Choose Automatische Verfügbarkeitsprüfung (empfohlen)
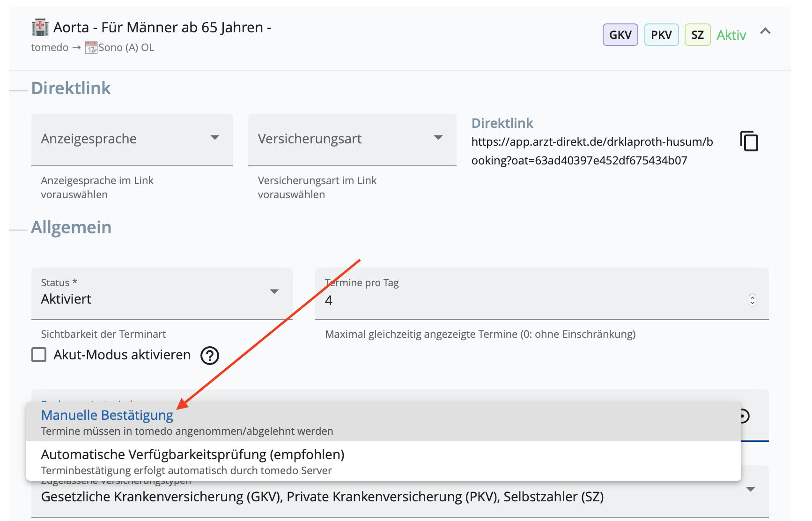The height and width of the screenshot is (521, 812). point(384,461)
